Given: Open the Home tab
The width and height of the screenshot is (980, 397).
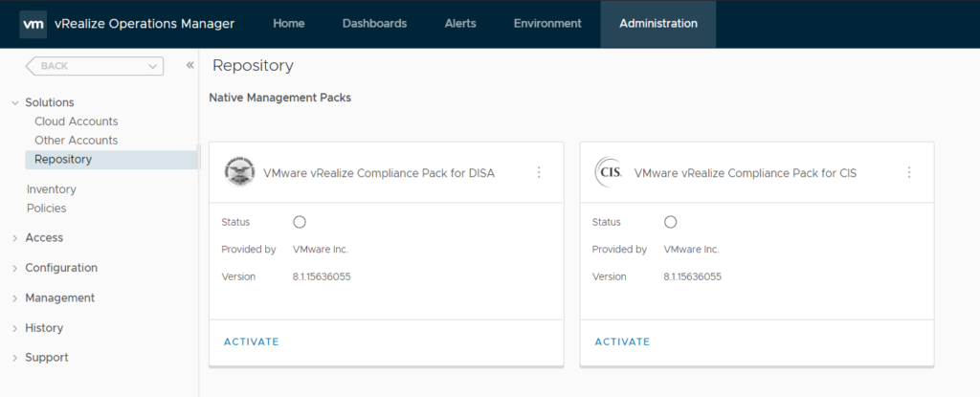Looking at the screenshot, I should (x=289, y=24).
